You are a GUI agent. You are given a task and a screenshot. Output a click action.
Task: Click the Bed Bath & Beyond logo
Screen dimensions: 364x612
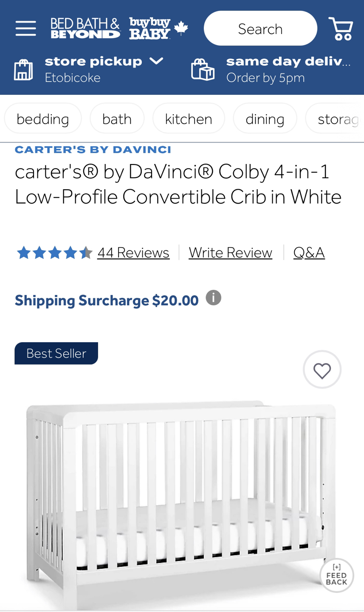tap(85, 28)
